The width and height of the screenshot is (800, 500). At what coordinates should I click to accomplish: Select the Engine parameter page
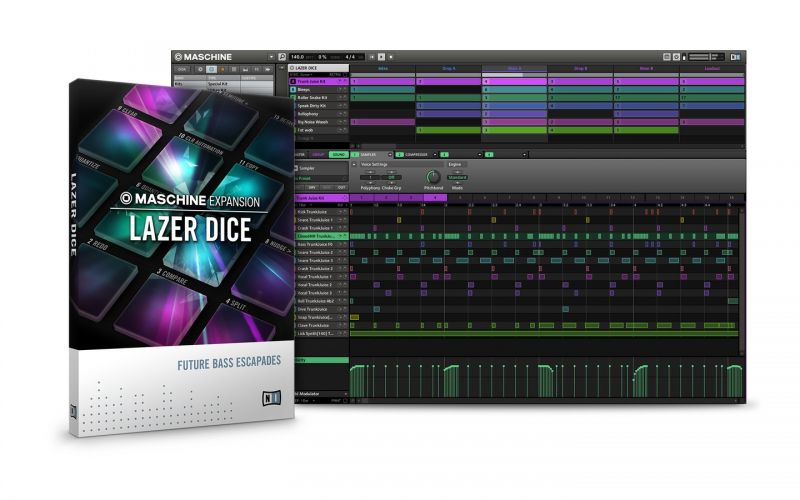click(455, 164)
